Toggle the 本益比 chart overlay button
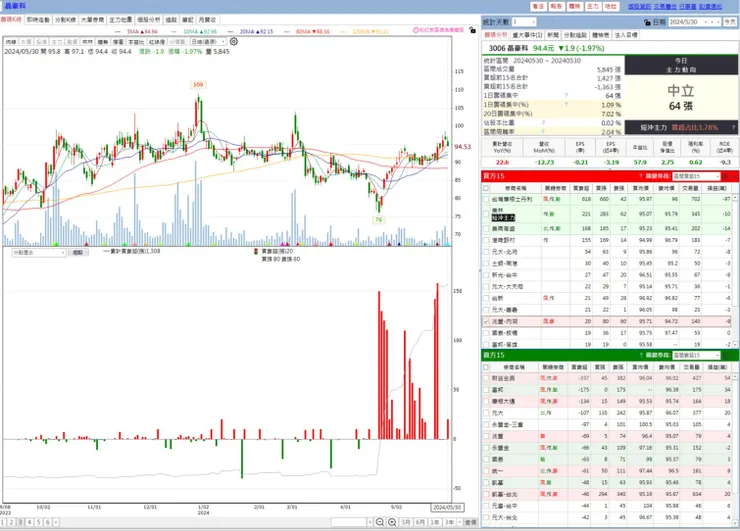Viewport: 740px width, 531px height. tap(135, 42)
